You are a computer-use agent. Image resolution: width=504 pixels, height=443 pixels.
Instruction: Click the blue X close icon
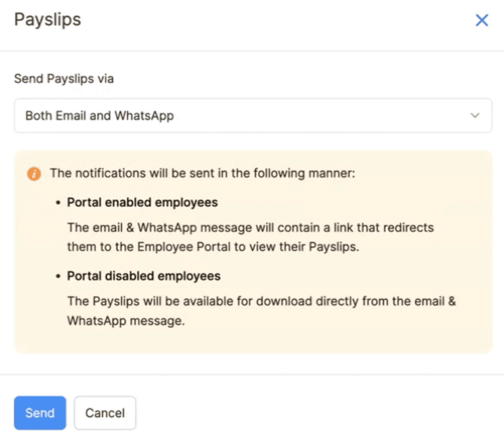pos(482,19)
